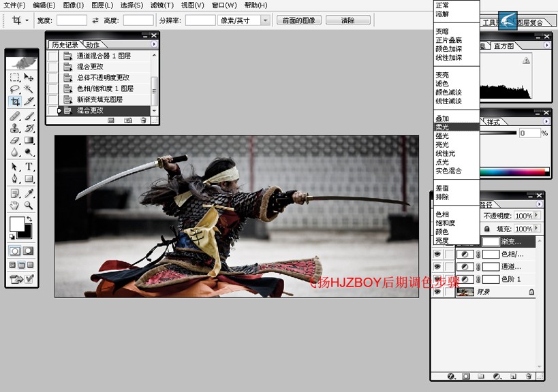Select the Rectangular Marquee tool
The height and width of the screenshot is (392, 558).
pyautogui.click(x=14, y=78)
